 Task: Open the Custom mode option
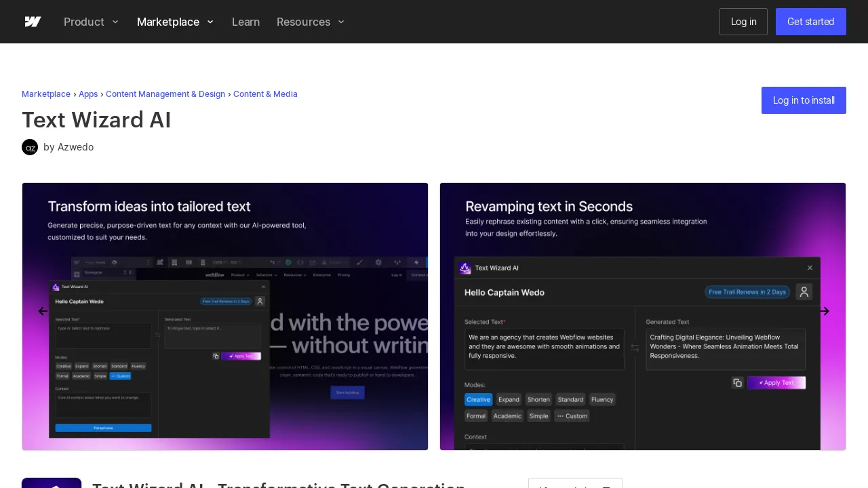572,415
